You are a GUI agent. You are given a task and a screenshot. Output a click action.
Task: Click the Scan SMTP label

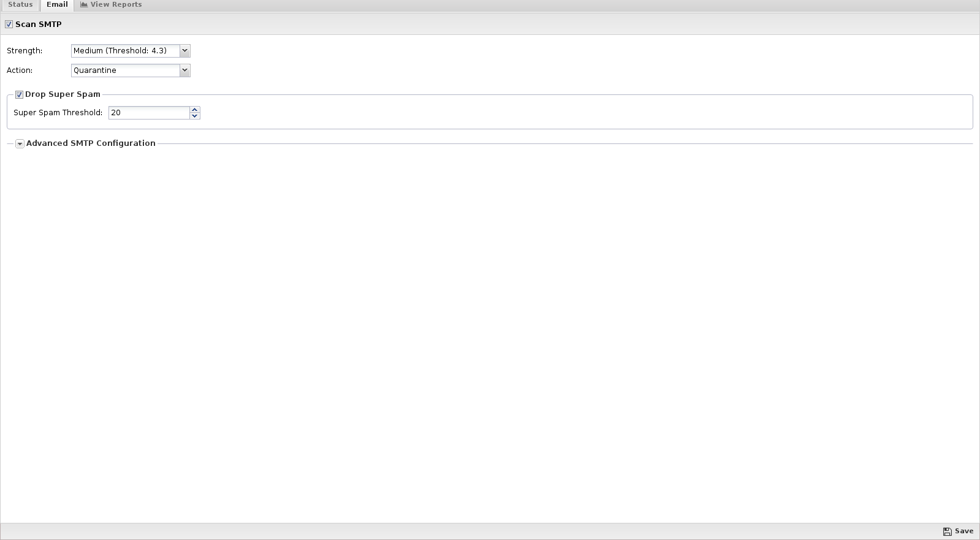tap(39, 25)
